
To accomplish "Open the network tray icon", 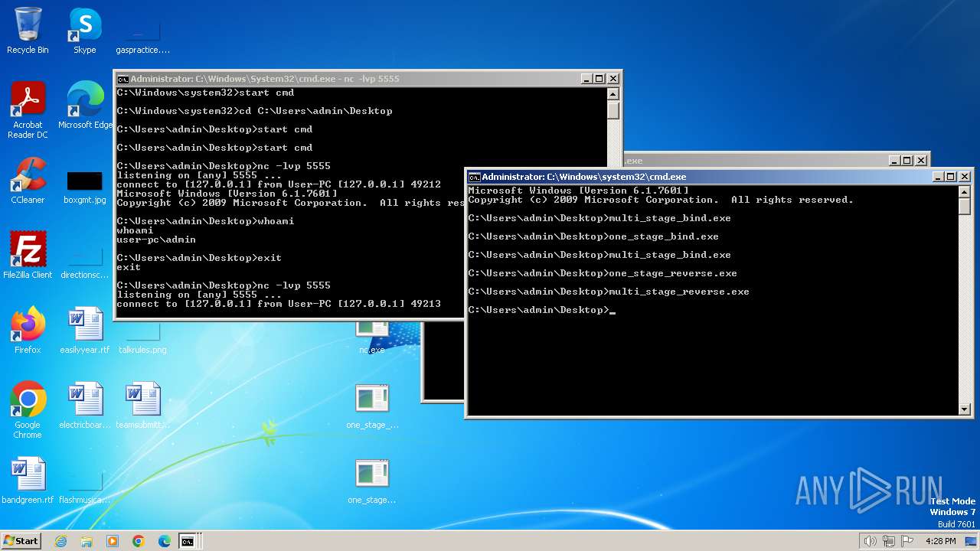I will pos(889,541).
